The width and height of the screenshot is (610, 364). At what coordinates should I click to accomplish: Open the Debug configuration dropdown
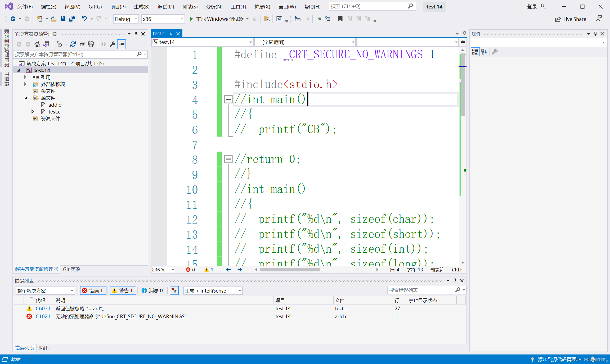[126, 19]
